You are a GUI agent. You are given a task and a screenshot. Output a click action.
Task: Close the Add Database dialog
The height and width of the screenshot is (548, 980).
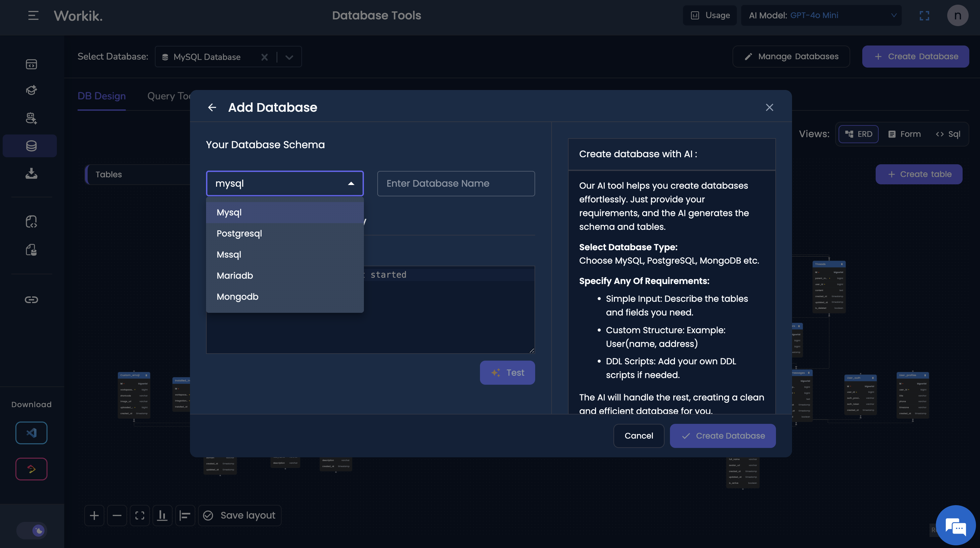769,108
